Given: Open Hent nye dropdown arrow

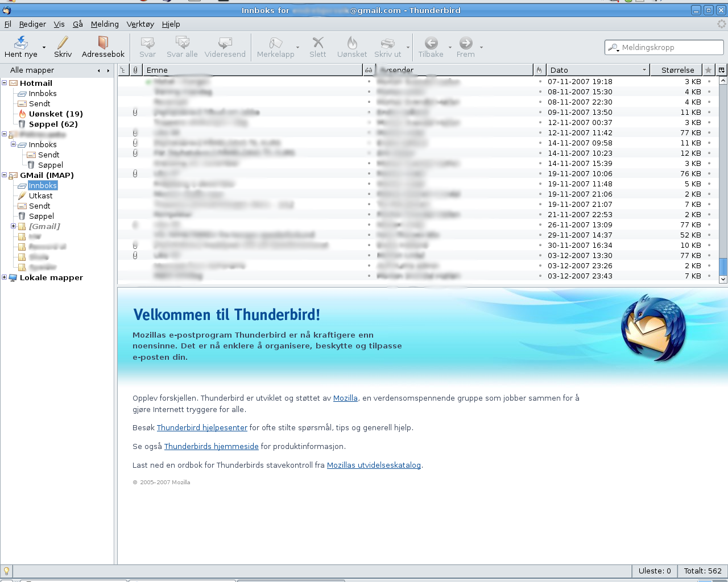Looking at the screenshot, I should click(x=44, y=47).
